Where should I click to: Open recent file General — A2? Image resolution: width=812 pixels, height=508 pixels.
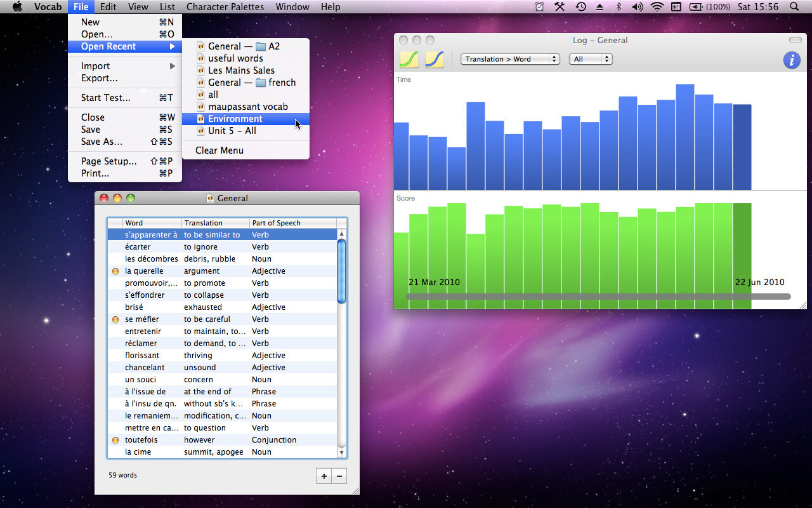click(x=246, y=46)
